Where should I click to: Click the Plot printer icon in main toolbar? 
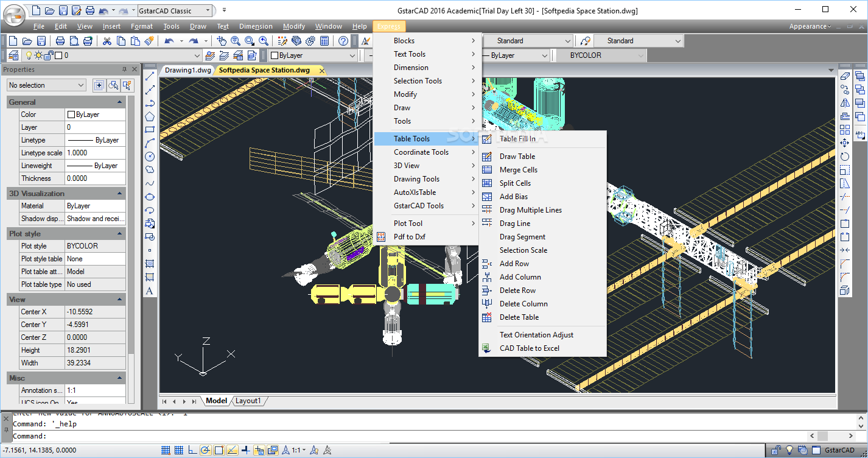(60, 41)
